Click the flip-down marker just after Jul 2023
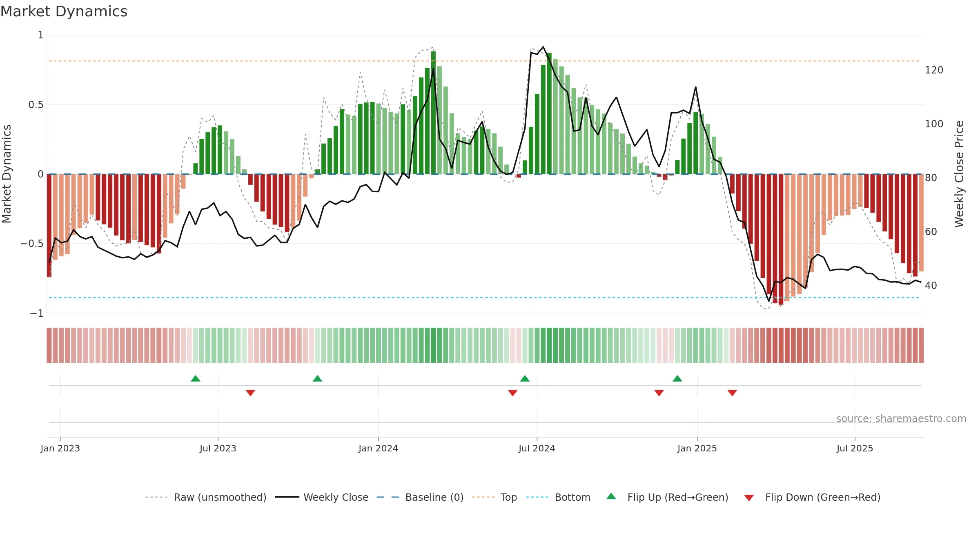The width and height of the screenshot is (980, 551). click(x=250, y=393)
